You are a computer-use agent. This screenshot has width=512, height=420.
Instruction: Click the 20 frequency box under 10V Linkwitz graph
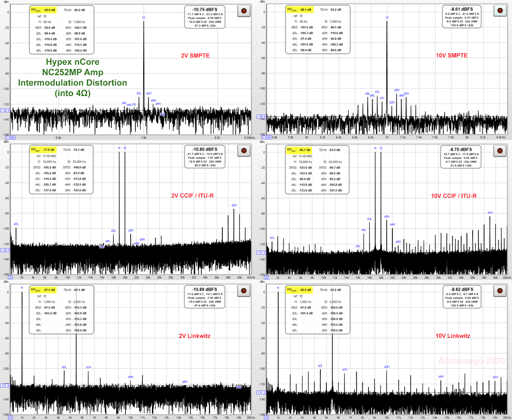tap(266, 418)
